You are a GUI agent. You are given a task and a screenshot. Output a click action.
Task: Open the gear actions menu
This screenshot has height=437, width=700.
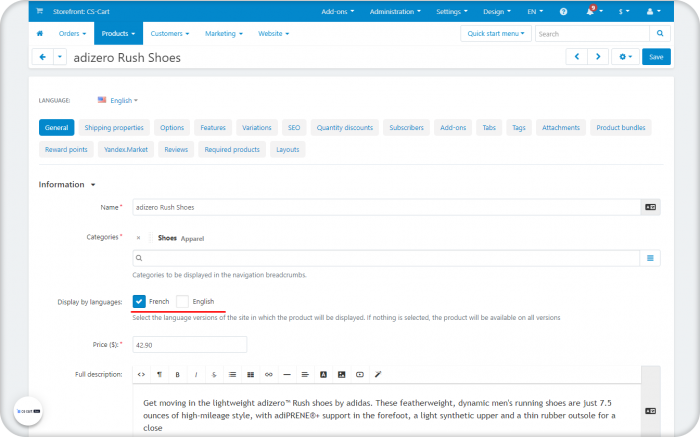coord(625,57)
